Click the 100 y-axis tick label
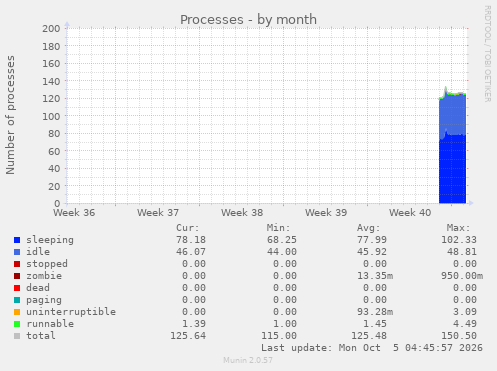497x371 pixels. click(x=51, y=116)
